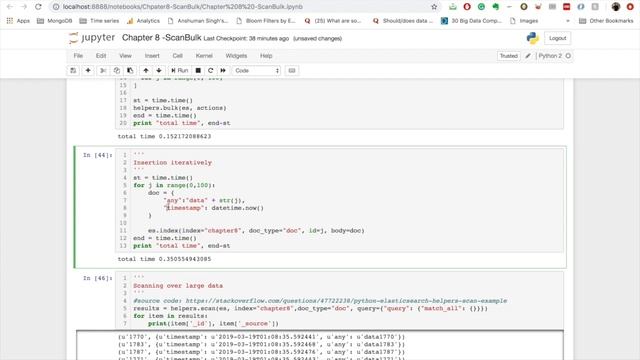Screen dimensions: 640x360
Task: Open the Insert menu
Action: coord(152,56)
